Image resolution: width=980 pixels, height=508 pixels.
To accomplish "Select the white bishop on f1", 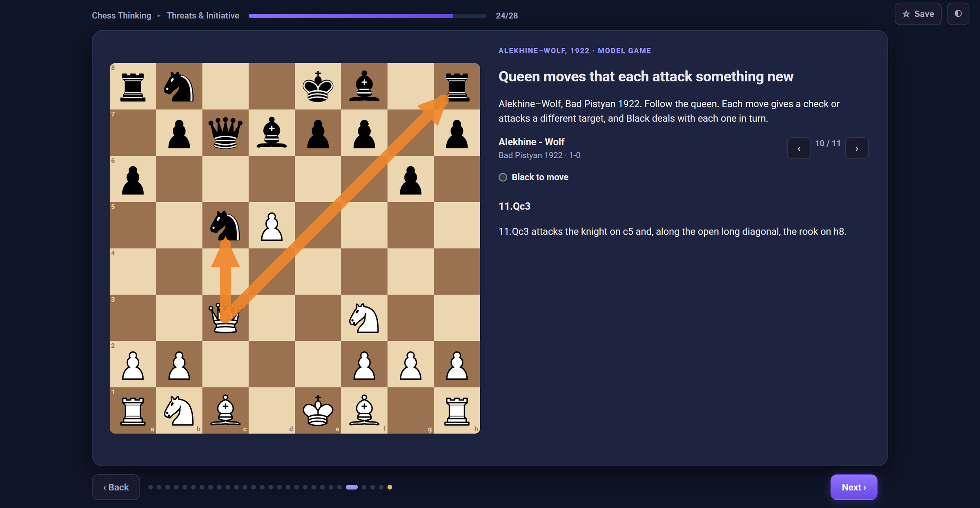I will pos(364,410).
